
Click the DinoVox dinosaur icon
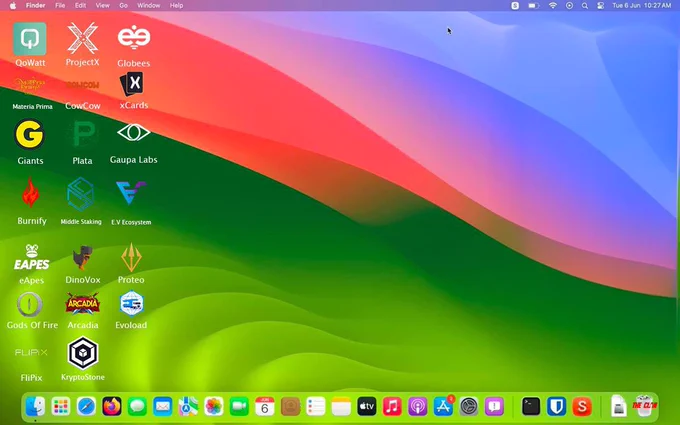(x=82, y=258)
